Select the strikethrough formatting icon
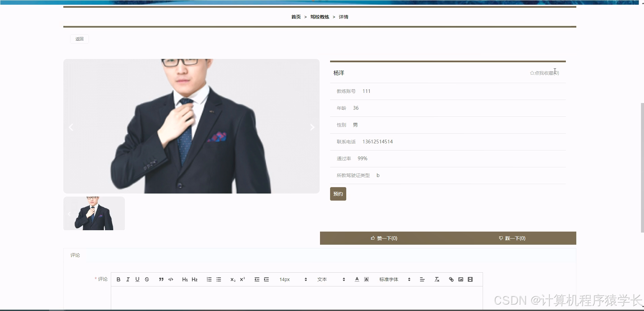 pyautogui.click(x=147, y=279)
